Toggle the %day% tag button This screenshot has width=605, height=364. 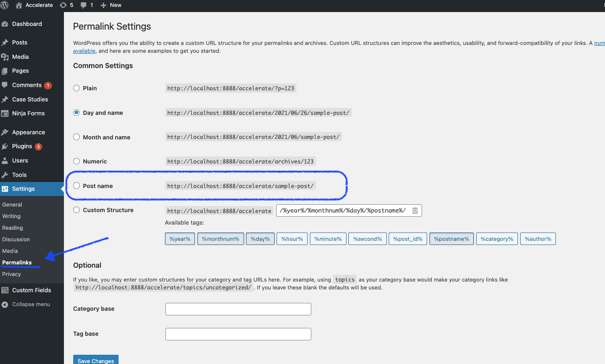(260, 239)
